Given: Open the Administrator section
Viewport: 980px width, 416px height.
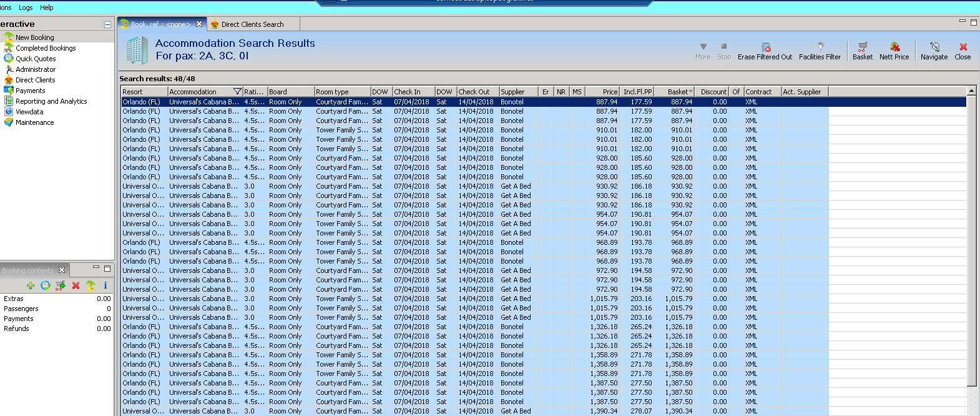Looking at the screenshot, I should coord(36,69).
